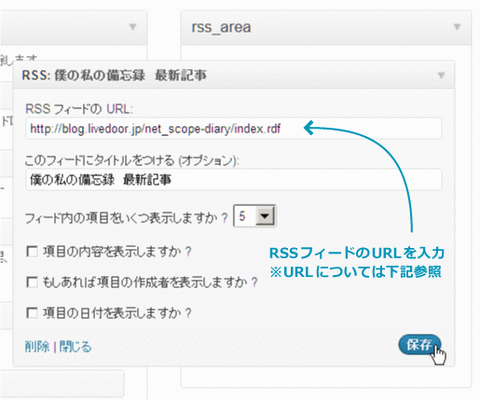The height and width of the screenshot is (400, 480).
Task: Check 項目の内容を表示しますか checkbox
Action: [32, 251]
